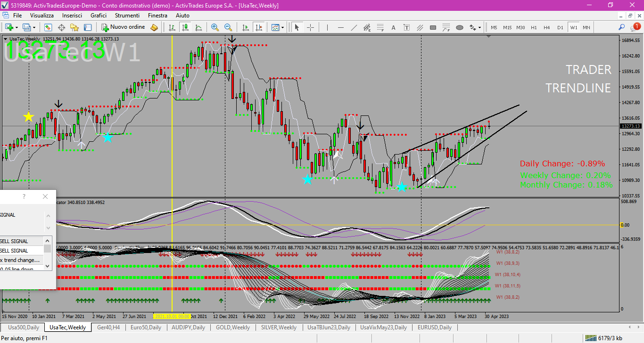Open the profiles icon
Screen dimensions: 644x343
point(27,27)
